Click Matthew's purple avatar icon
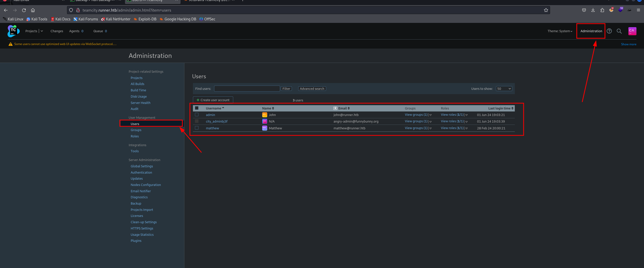644x268 pixels. click(x=264, y=128)
